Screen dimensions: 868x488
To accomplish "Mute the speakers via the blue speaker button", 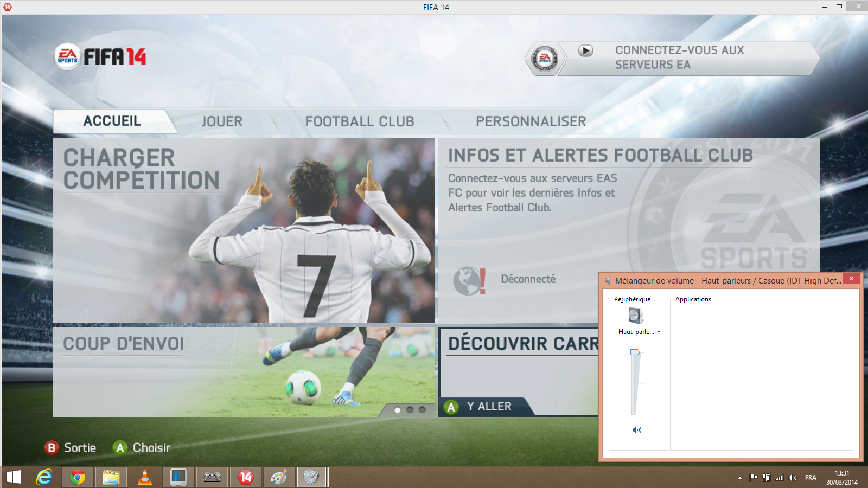I will (637, 430).
